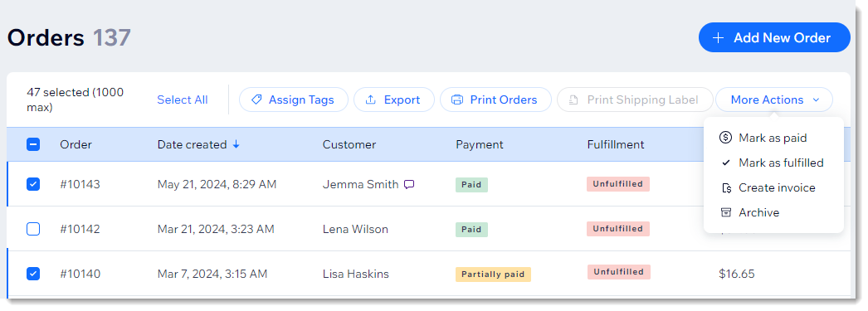
Task: Click the Add New Order button
Action: 774,37
